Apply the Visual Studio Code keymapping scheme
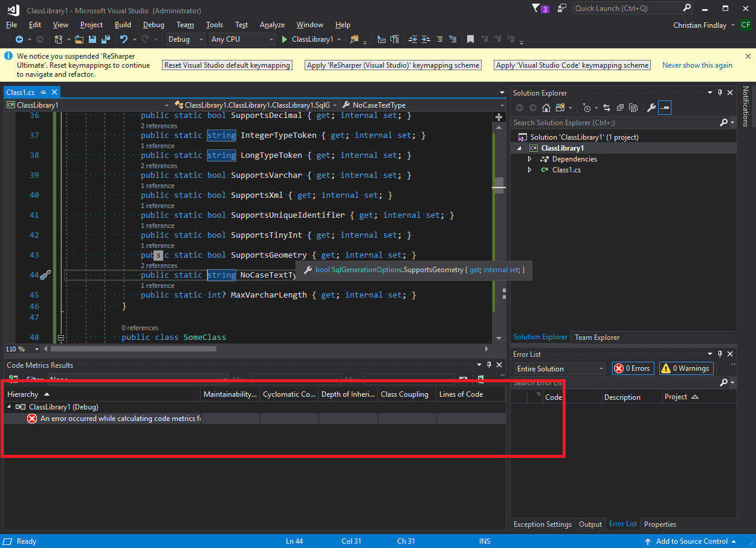This screenshot has width=756, height=548. pyautogui.click(x=572, y=64)
